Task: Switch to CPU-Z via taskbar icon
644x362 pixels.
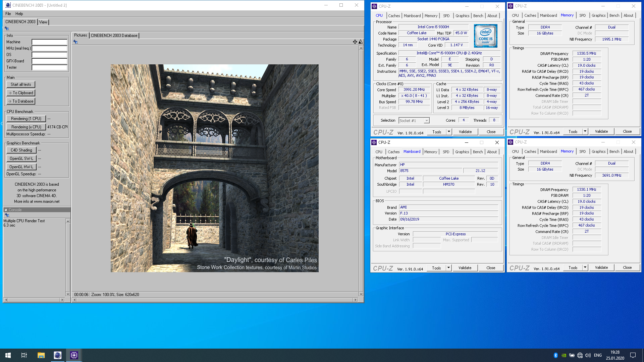Action: coord(74,355)
